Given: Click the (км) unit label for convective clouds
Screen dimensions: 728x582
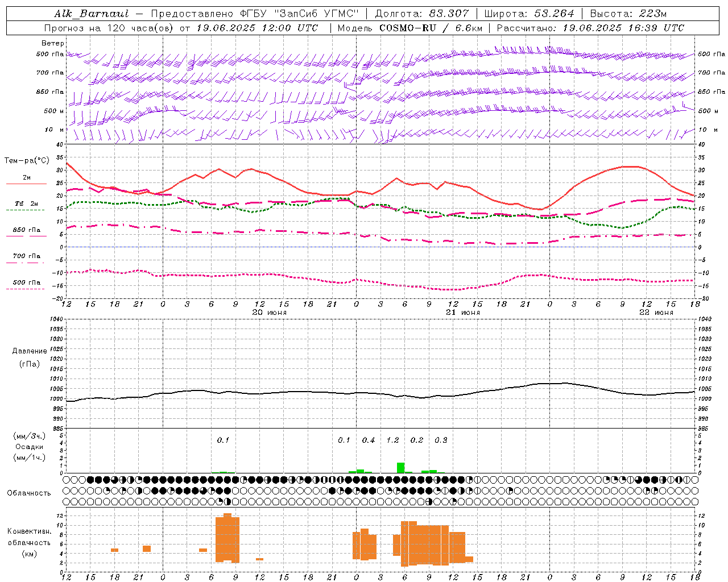Looking at the screenshot, I should point(30,554).
